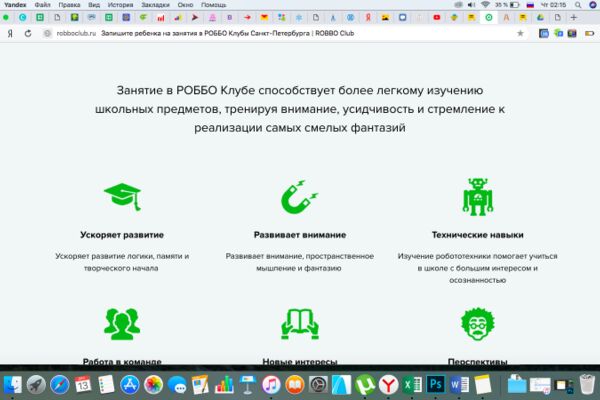
Task: Click the heading Работа в команде
Action: [122, 361]
